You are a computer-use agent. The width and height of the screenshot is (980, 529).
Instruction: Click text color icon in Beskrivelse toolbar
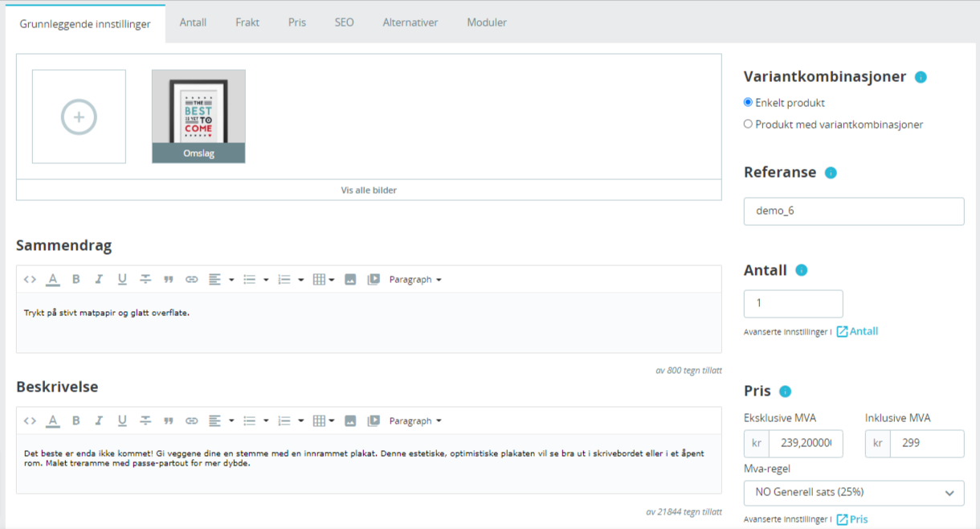pyautogui.click(x=53, y=421)
